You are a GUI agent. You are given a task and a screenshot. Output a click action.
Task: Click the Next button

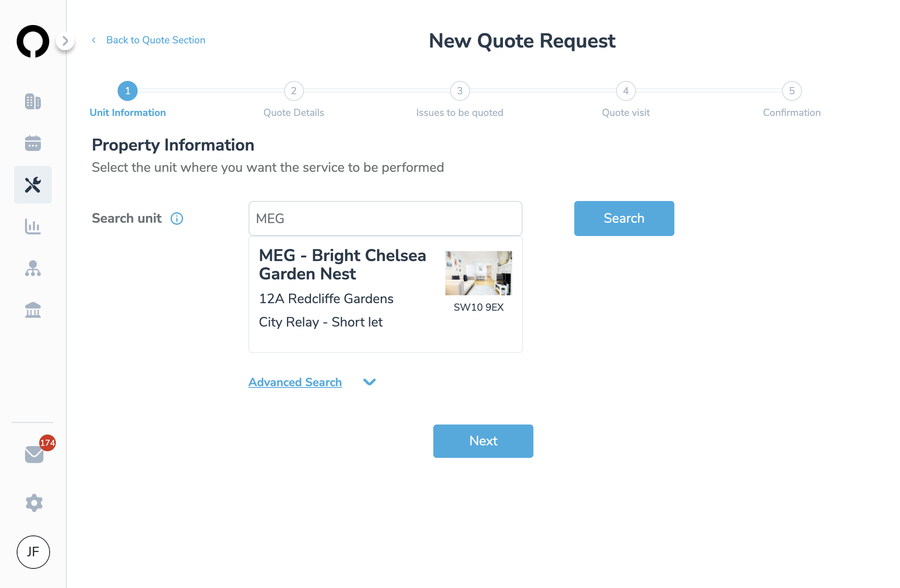(x=483, y=441)
